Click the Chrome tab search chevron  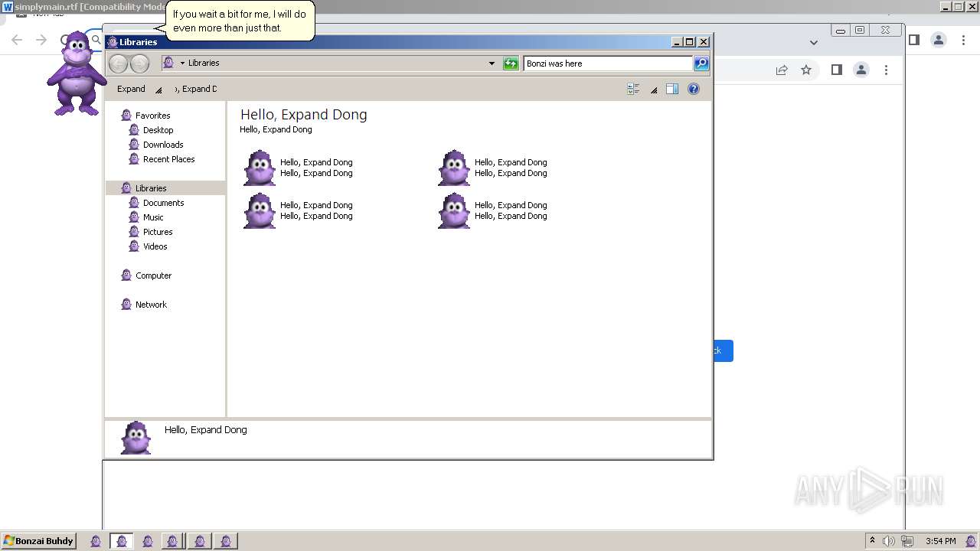coord(814,43)
